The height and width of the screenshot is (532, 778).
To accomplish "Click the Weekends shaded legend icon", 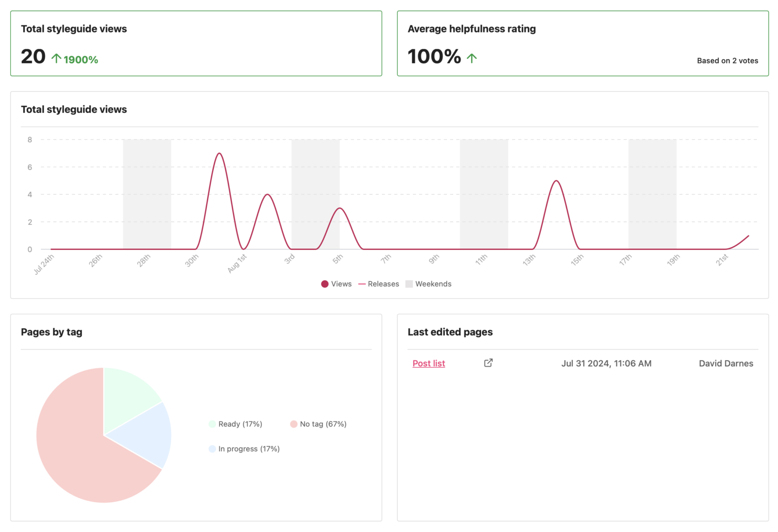I will [x=408, y=284].
